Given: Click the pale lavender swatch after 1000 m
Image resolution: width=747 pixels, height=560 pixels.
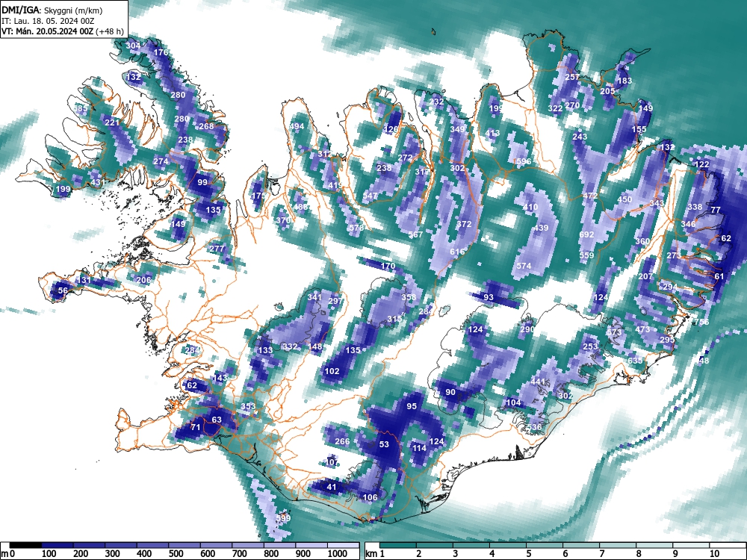Looking at the screenshot, I should click(x=343, y=545).
